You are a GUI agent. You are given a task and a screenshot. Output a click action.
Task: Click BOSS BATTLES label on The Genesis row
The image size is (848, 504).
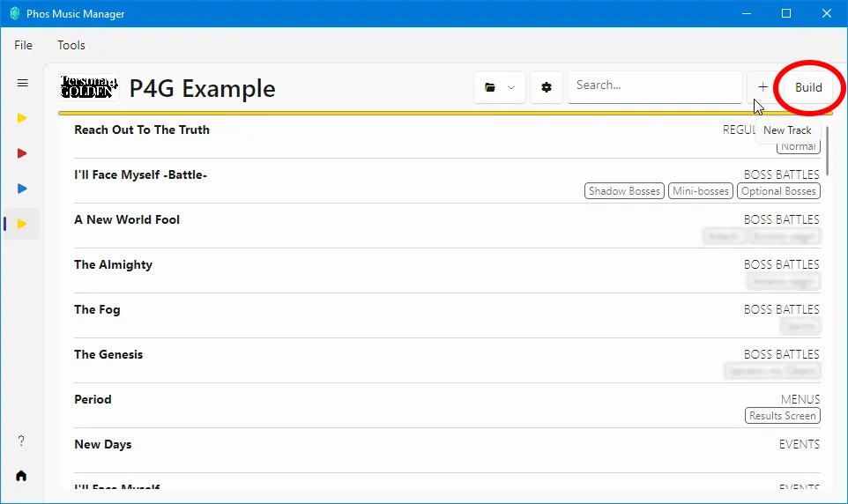click(782, 354)
